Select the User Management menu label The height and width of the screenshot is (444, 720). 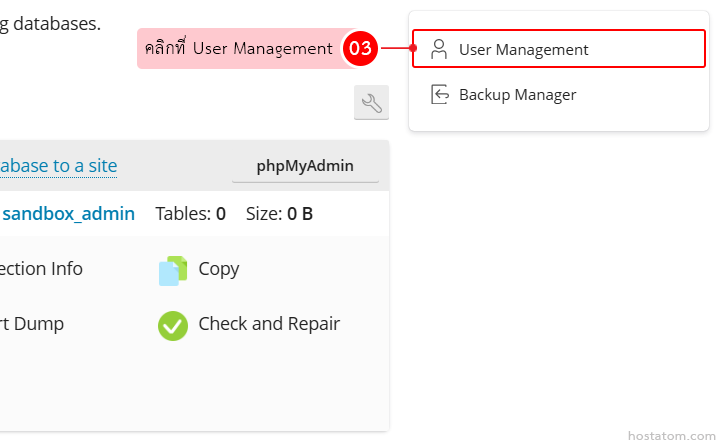523,49
